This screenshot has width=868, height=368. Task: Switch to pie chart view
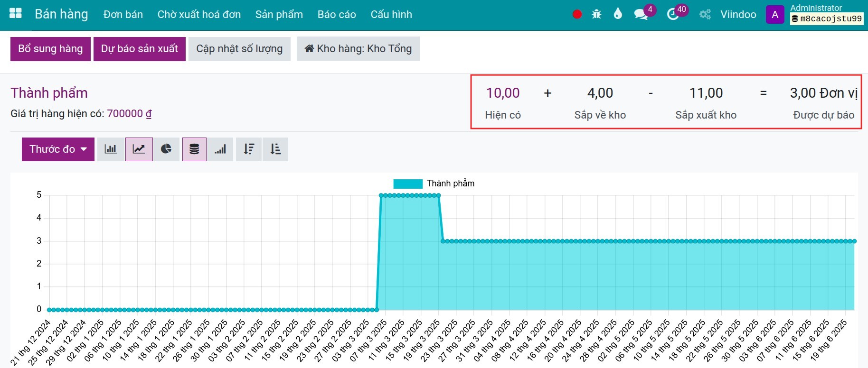[x=166, y=149]
